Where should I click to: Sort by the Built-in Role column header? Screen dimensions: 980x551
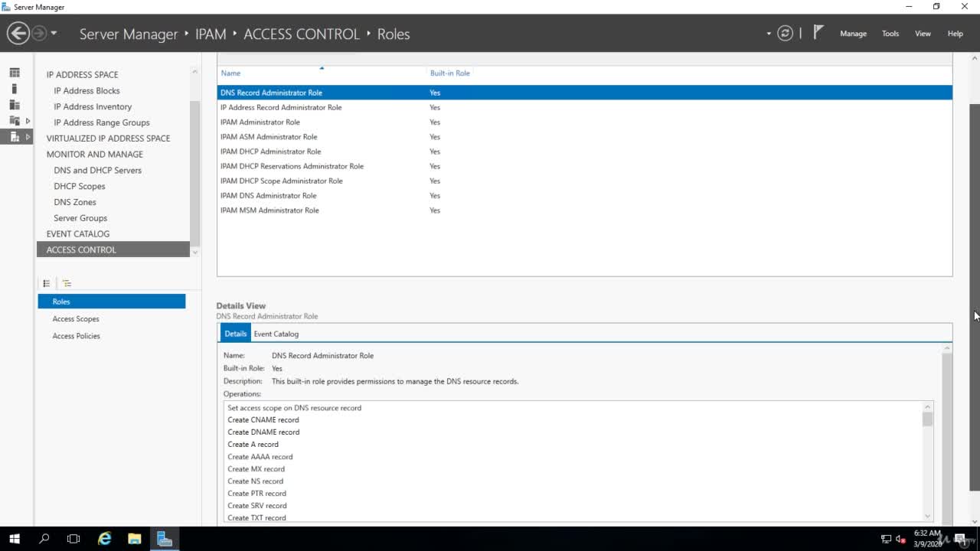pos(450,73)
